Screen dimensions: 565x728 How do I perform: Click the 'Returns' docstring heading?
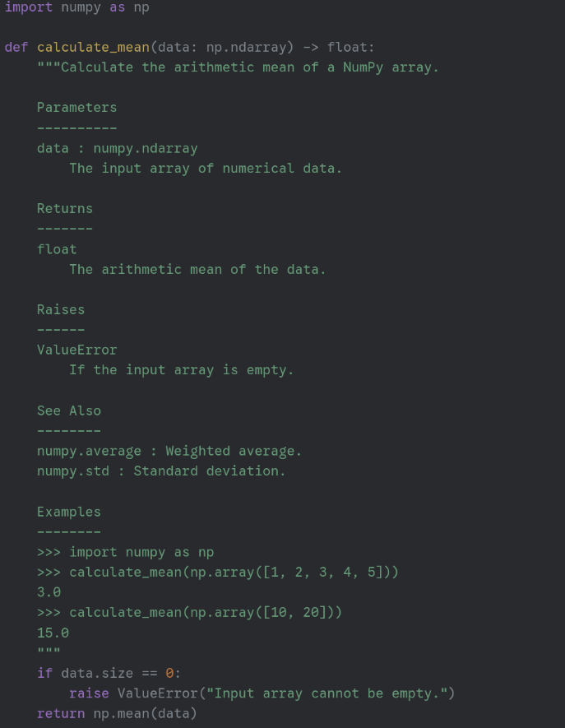pos(64,209)
